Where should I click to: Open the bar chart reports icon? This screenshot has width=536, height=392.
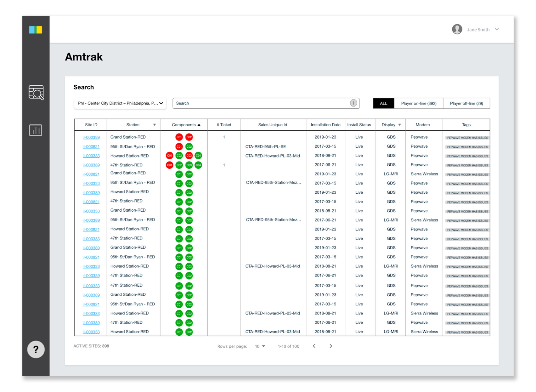pyautogui.click(x=36, y=130)
